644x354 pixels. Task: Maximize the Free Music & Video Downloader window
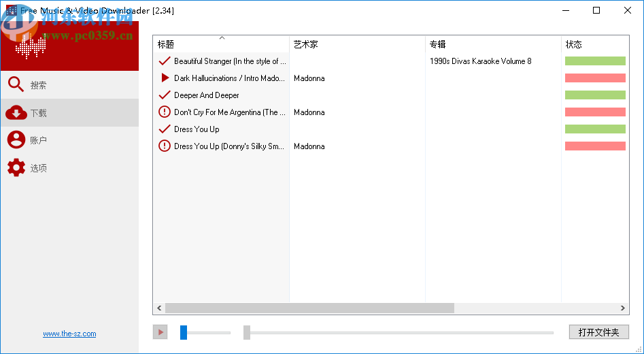(x=596, y=10)
